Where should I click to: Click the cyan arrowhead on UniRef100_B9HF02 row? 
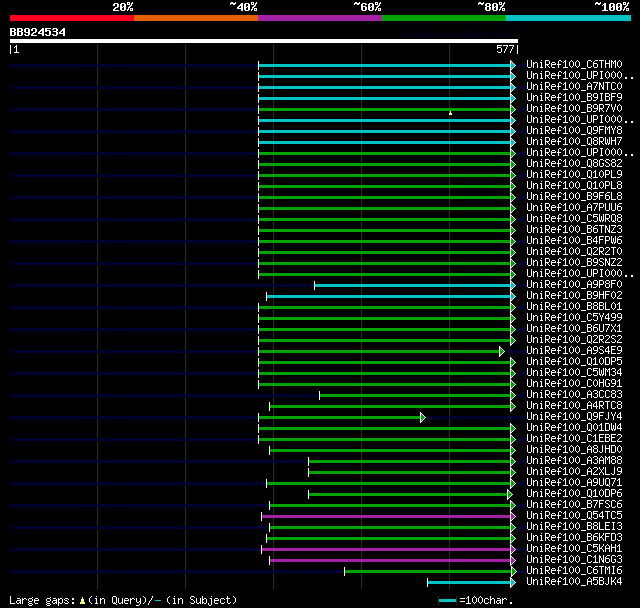coord(513,296)
